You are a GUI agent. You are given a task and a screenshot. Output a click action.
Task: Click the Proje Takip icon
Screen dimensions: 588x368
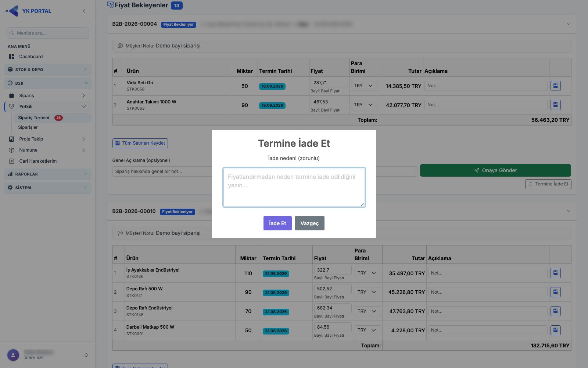pos(11,139)
